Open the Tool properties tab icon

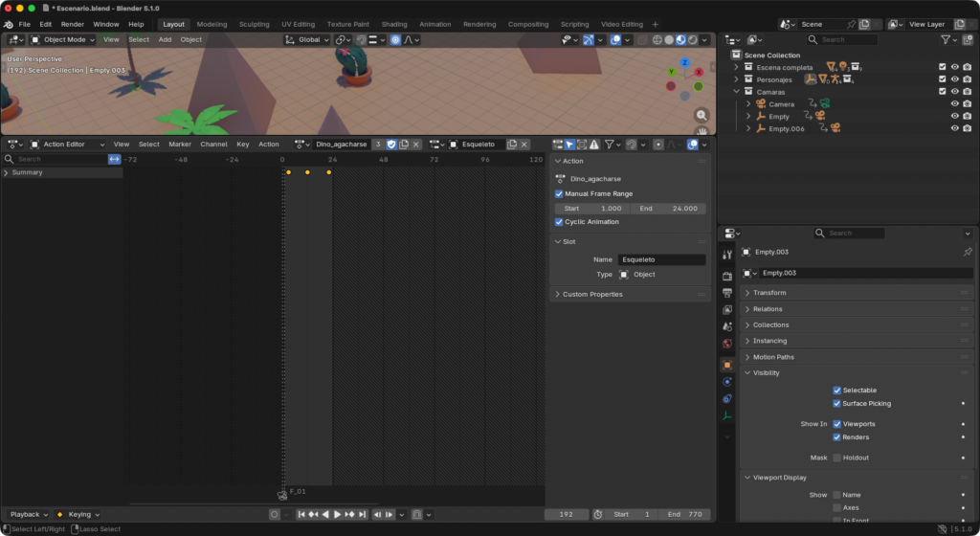tap(727, 254)
